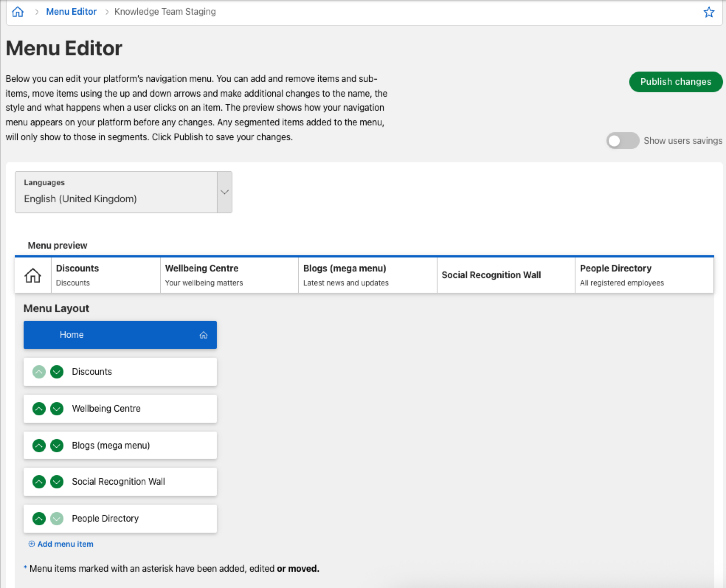Screen dimensions: 726x588
Task: Enable the Show users savings toggle
Action: tap(623, 141)
